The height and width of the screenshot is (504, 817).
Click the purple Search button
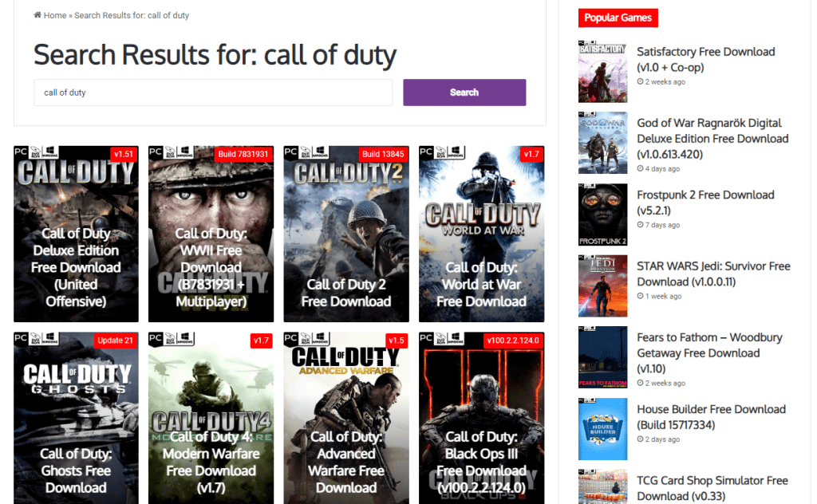point(464,93)
